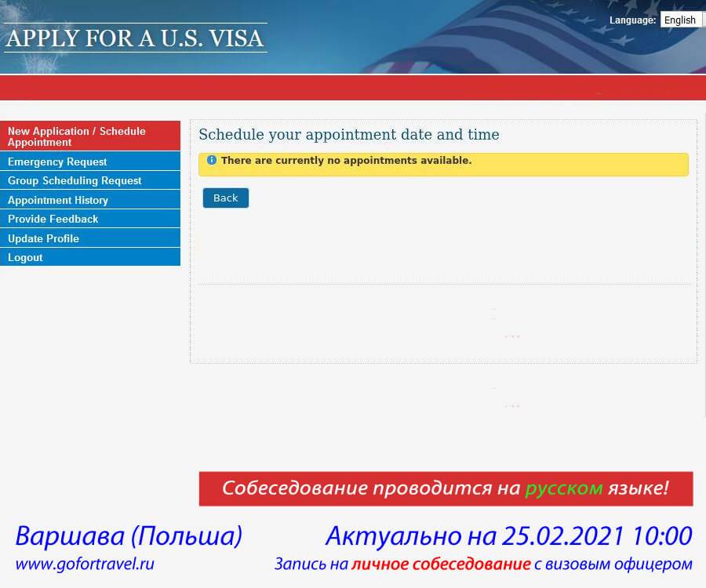Click the Schedule your appointment heading
706x588 pixels.
point(349,135)
